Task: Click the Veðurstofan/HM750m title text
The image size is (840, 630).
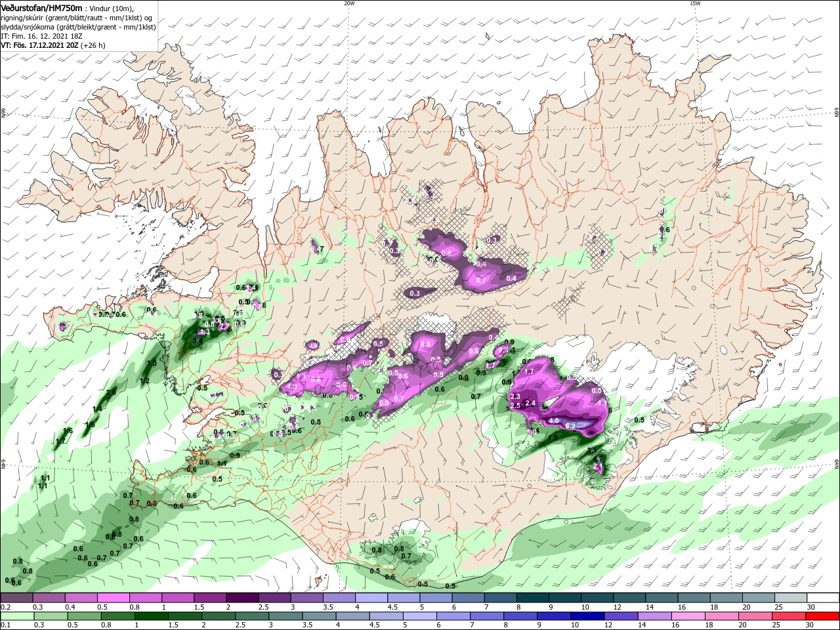Action: tap(41, 7)
